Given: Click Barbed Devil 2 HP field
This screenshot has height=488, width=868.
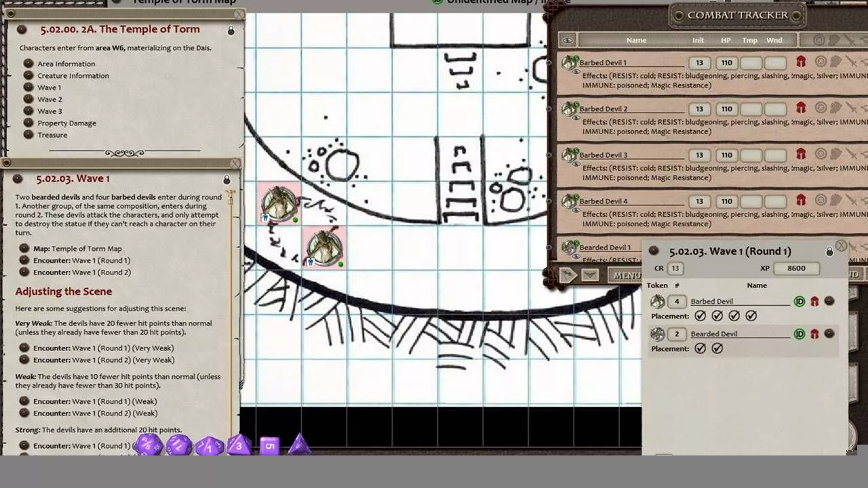Looking at the screenshot, I should click(x=726, y=109).
